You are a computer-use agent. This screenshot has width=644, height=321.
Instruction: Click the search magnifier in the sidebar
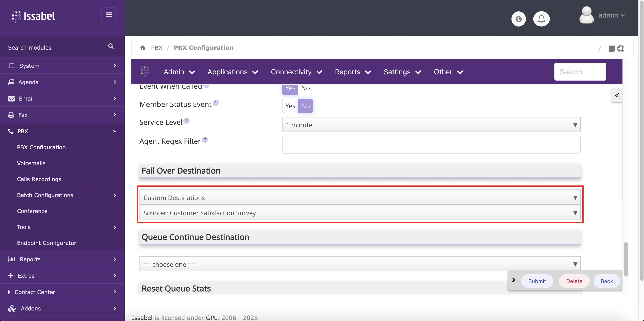point(111,46)
